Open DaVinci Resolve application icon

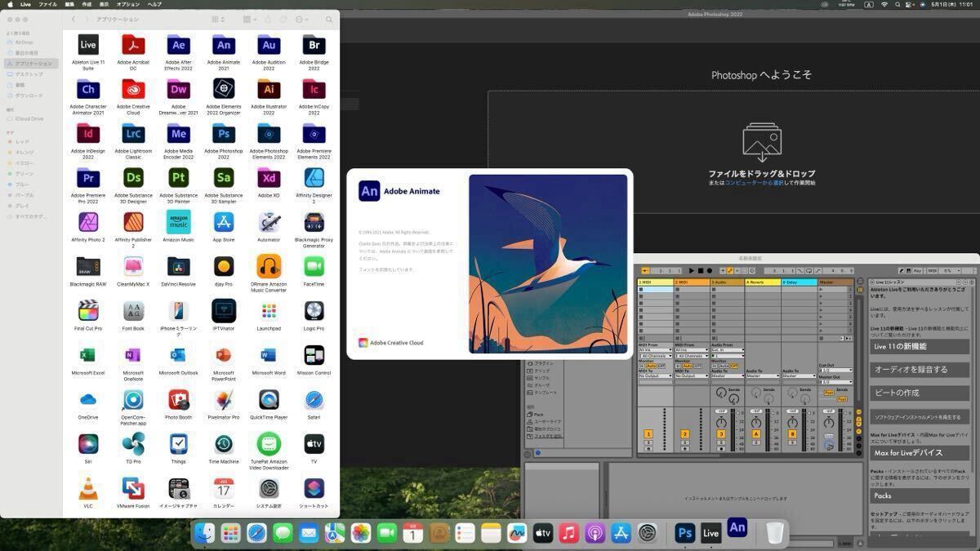click(x=178, y=266)
